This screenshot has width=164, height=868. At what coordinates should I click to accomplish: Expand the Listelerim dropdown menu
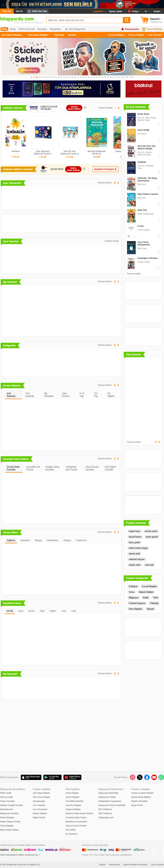(99, 11)
